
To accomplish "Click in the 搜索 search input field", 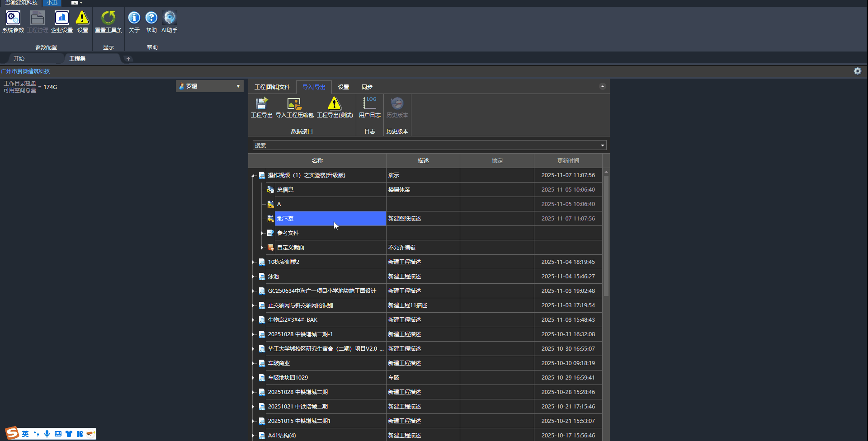I will pos(425,145).
